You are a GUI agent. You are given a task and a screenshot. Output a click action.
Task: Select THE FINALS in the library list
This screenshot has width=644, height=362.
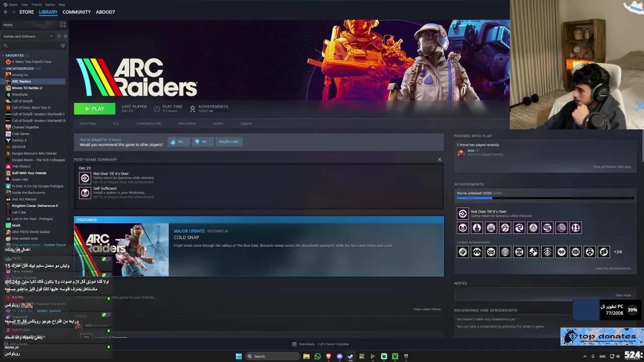[21, 166]
